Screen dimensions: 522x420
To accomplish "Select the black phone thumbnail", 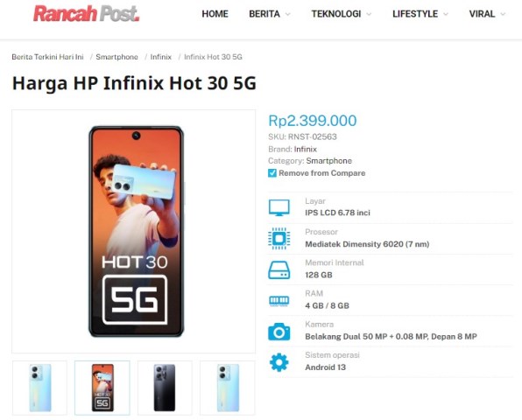I will tap(165, 388).
